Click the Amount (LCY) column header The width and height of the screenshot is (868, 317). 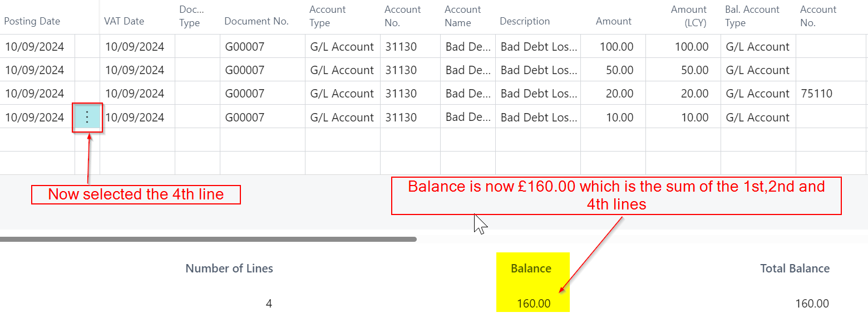(688, 16)
